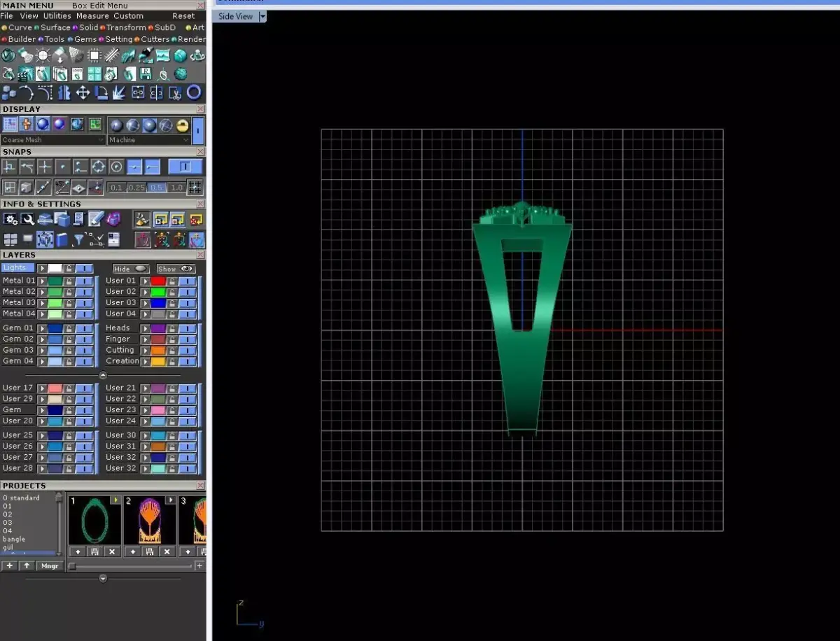Click the Reset button in Main Menu

point(183,15)
